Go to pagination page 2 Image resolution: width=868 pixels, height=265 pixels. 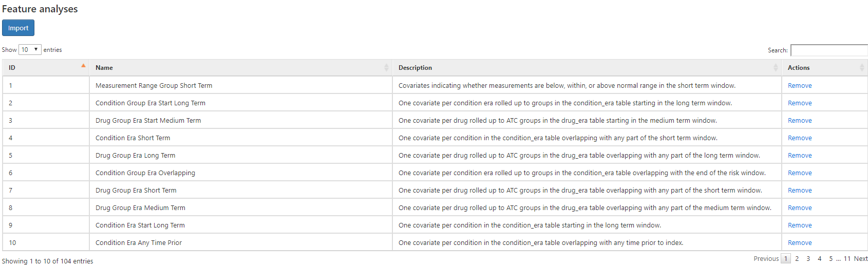[x=797, y=259]
